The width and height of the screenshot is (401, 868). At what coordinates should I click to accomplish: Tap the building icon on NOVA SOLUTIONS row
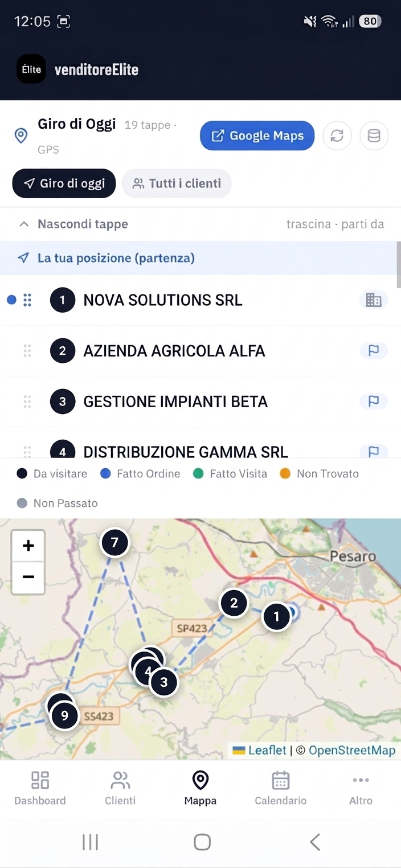point(374,300)
